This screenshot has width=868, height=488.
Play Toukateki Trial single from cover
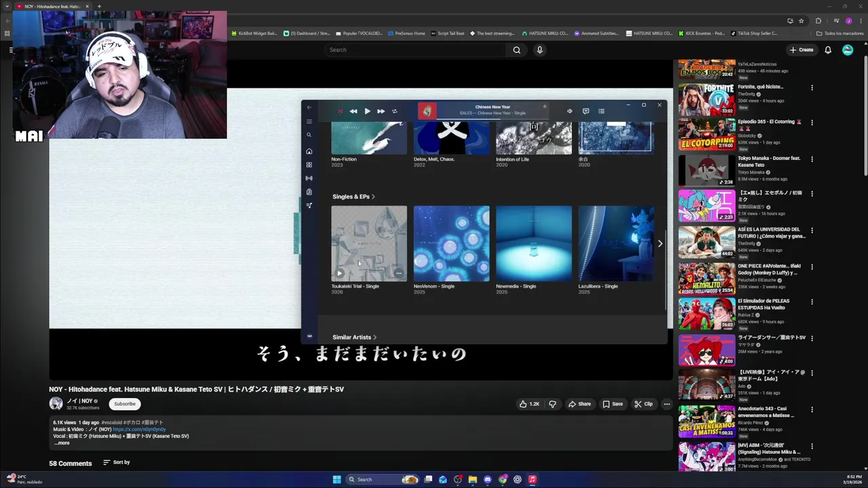point(340,273)
